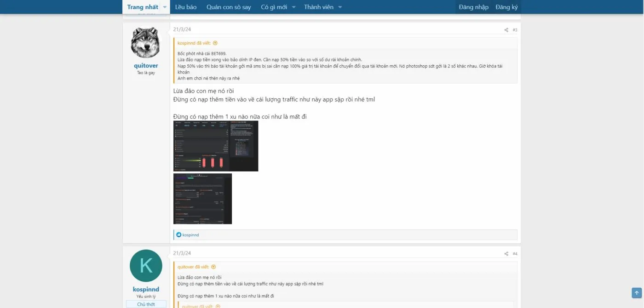The image size is (644, 308).
Task: Click Đăng nhập to log in
Action: coord(473,7)
